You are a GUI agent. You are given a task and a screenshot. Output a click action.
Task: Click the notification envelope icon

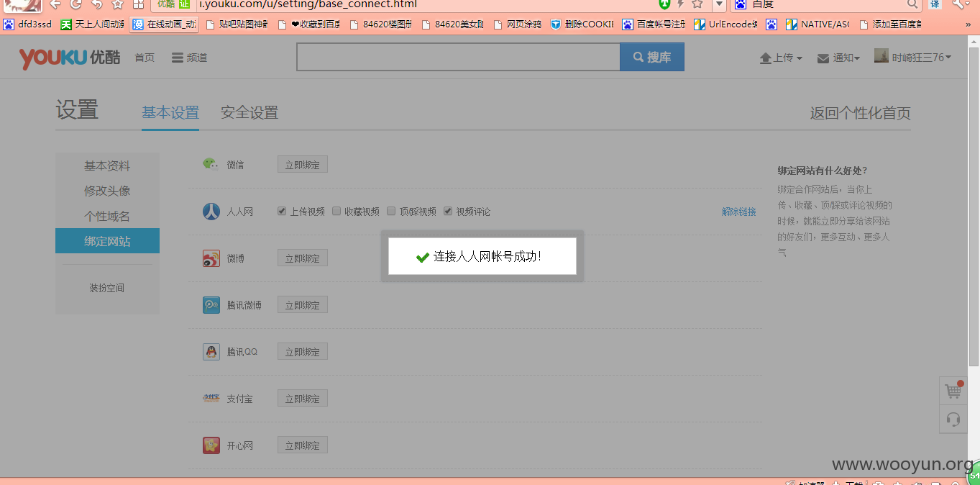click(x=823, y=58)
